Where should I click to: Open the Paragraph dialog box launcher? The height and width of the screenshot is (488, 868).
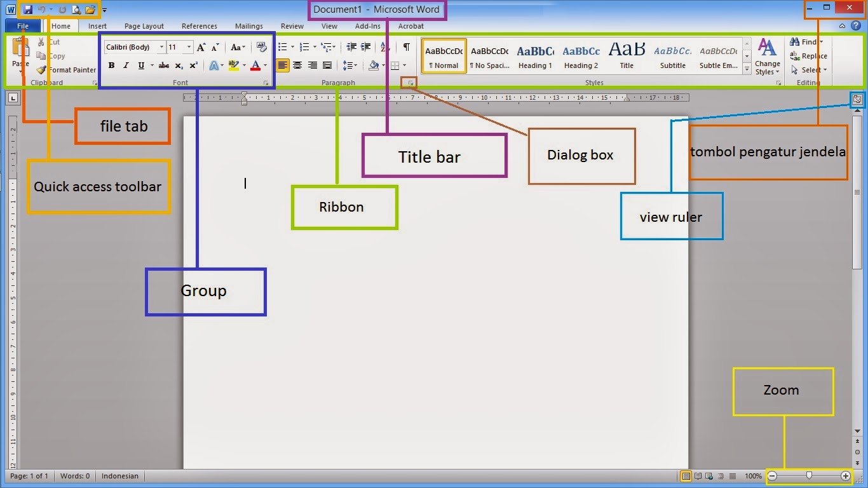point(411,83)
